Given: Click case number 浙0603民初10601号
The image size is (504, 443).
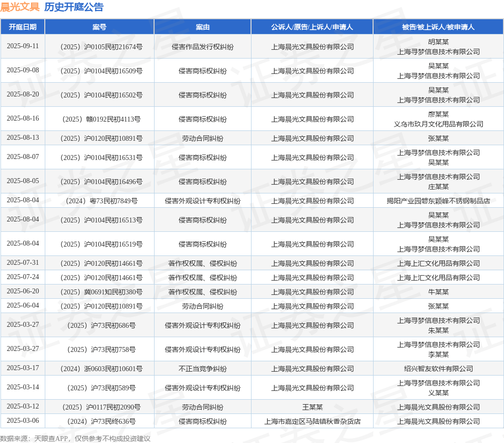Looking at the screenshot, I should click(101, 369).
